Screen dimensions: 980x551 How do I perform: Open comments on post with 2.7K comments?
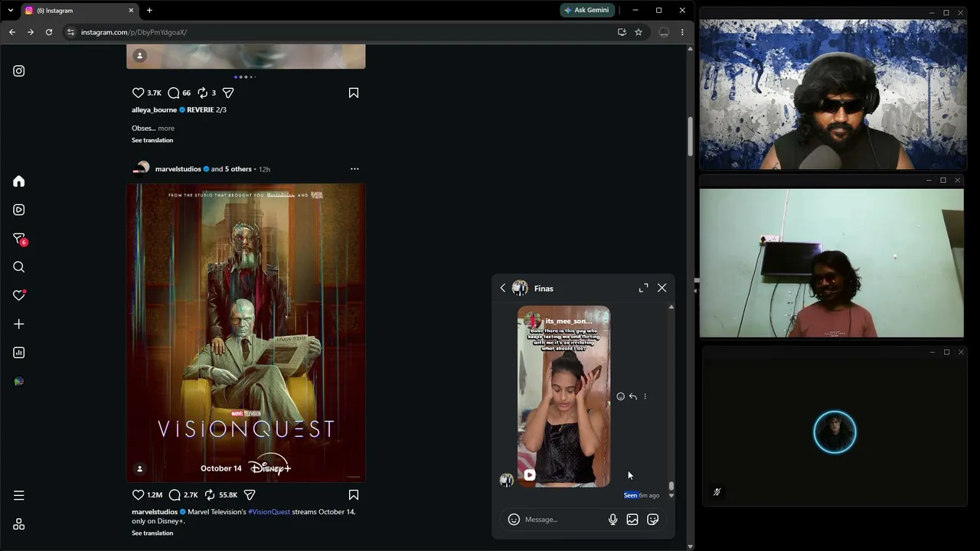(x=175, y=495)
